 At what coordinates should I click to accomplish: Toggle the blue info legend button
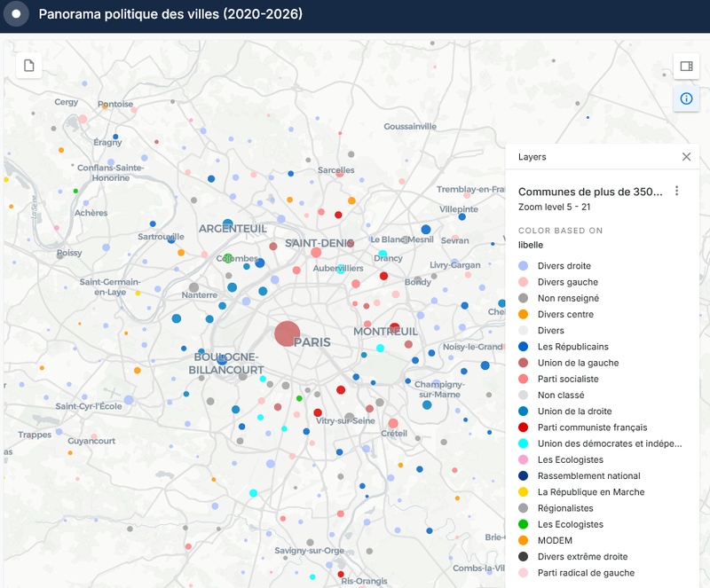click(x=685, y=98)
